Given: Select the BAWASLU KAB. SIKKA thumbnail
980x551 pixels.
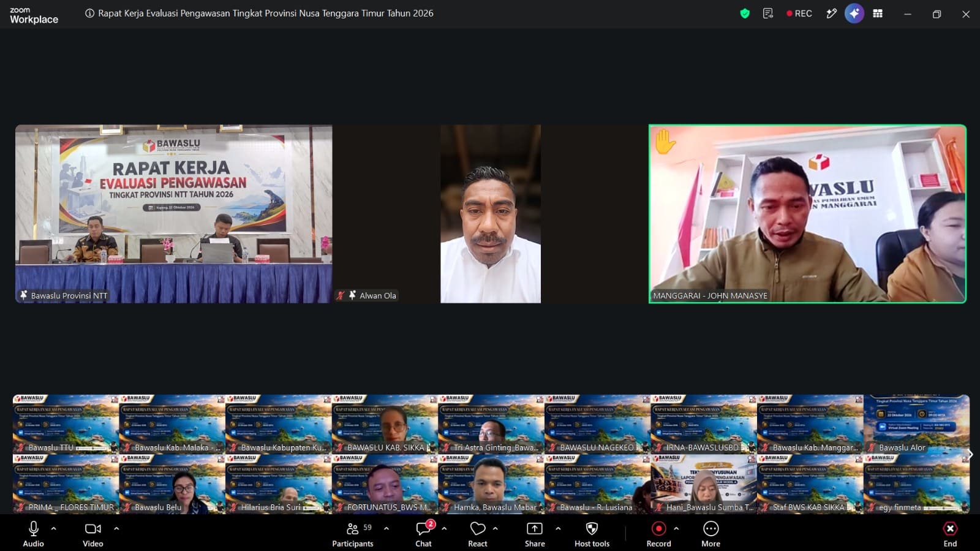Looking at the screenshot, I should (x=385, y=424).
